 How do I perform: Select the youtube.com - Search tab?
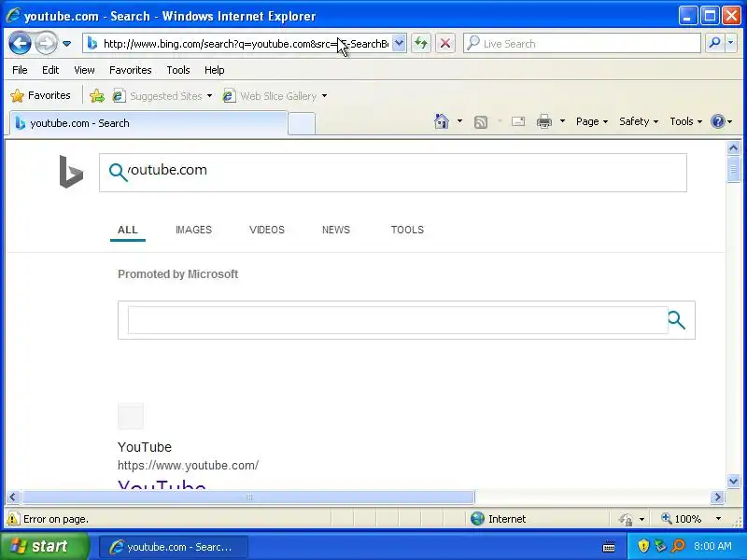click(x=148, y=123)
